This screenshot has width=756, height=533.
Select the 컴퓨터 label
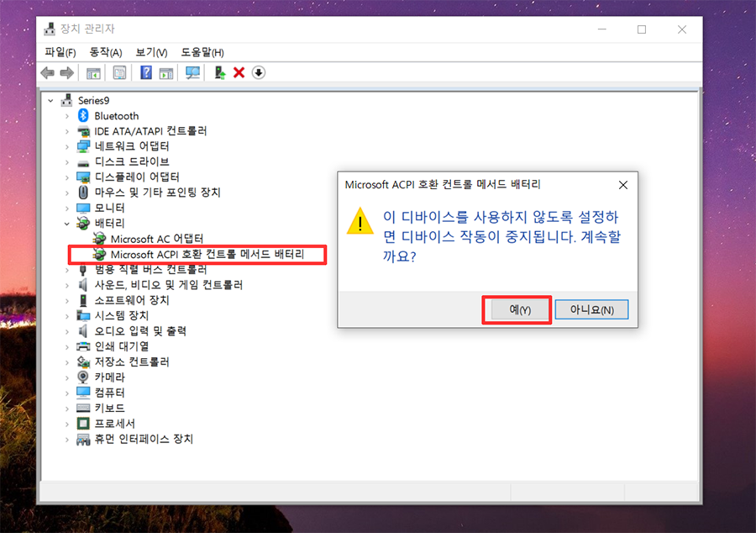(109, 393)
